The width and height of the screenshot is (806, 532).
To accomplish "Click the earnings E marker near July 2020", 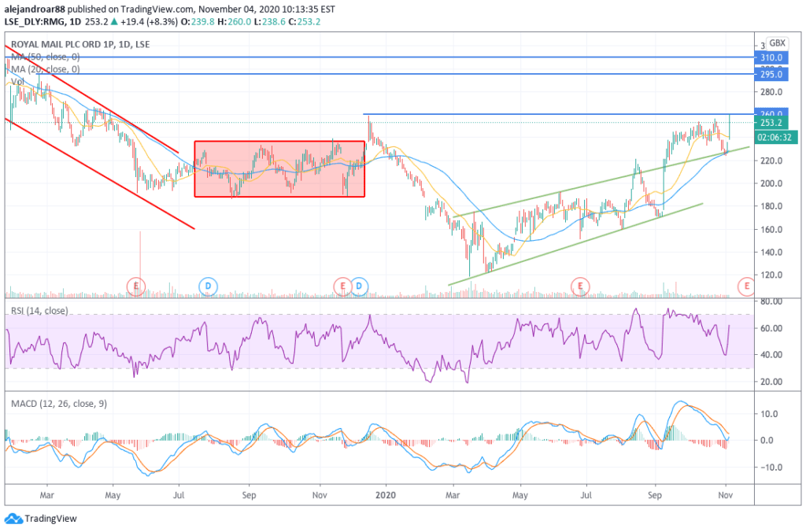I will tap(580, 284).
